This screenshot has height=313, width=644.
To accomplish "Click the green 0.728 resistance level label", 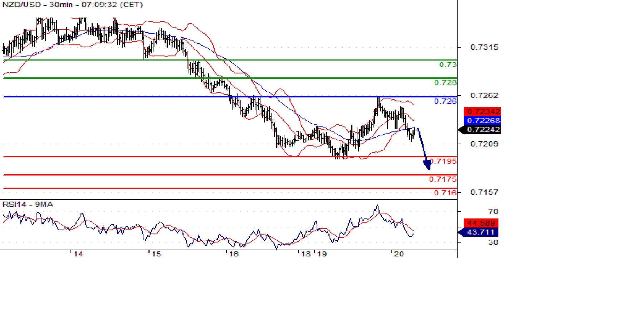I will tap(445, 83).
